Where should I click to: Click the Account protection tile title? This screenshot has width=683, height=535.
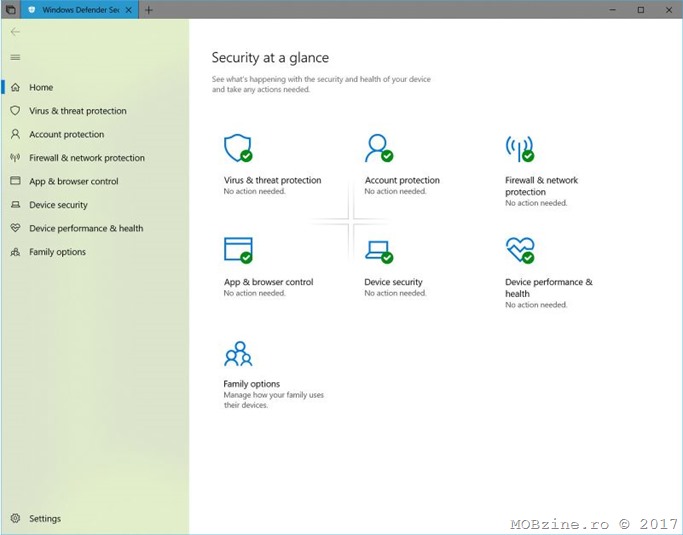pos(402,180)
